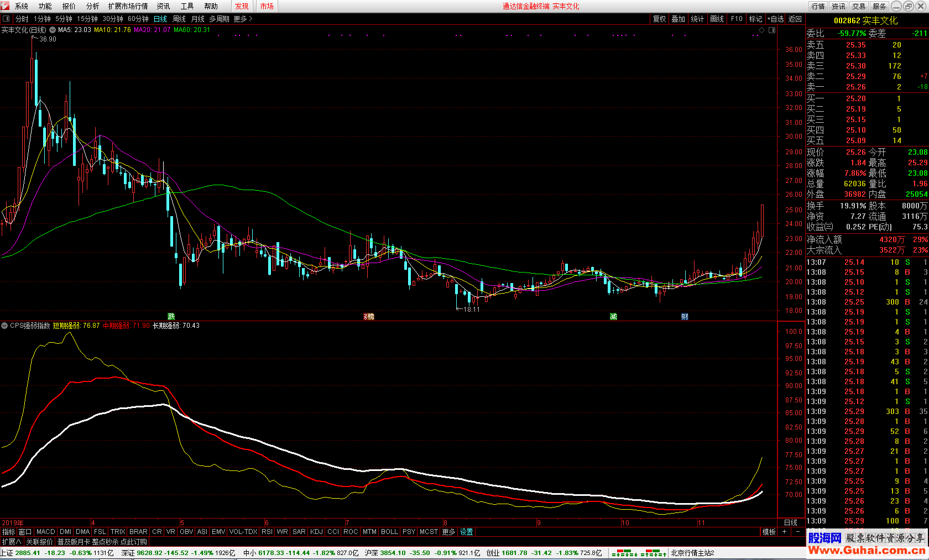The height and width of the screenshot is (560, 929).
Task: Open the 指标 tab at bottom
Action: click(9, 532)
